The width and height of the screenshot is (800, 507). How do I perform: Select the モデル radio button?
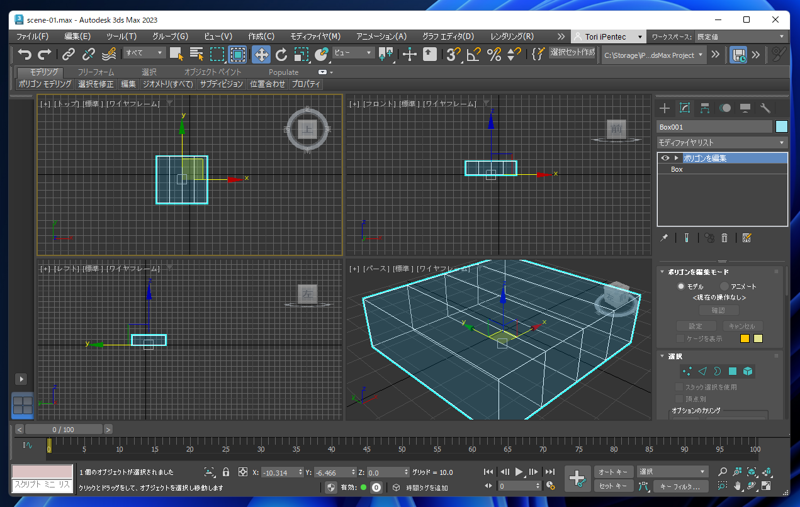(680, 286)
